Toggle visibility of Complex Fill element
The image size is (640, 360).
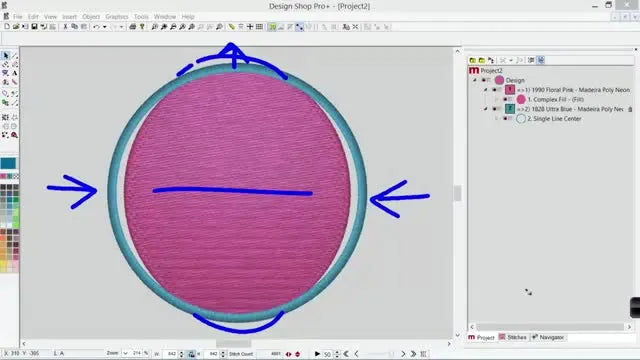pos(505,100)
